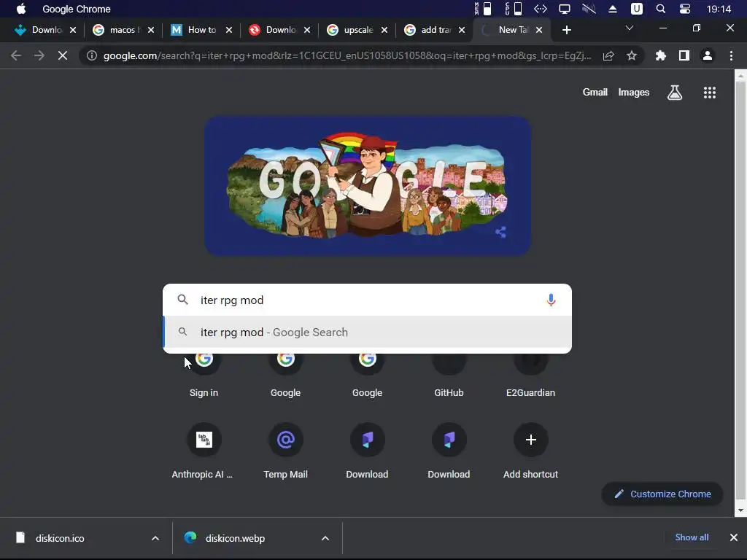Switch to the 'How to' tab
Viewport: 747px width, 560px height.
point(201,30)
